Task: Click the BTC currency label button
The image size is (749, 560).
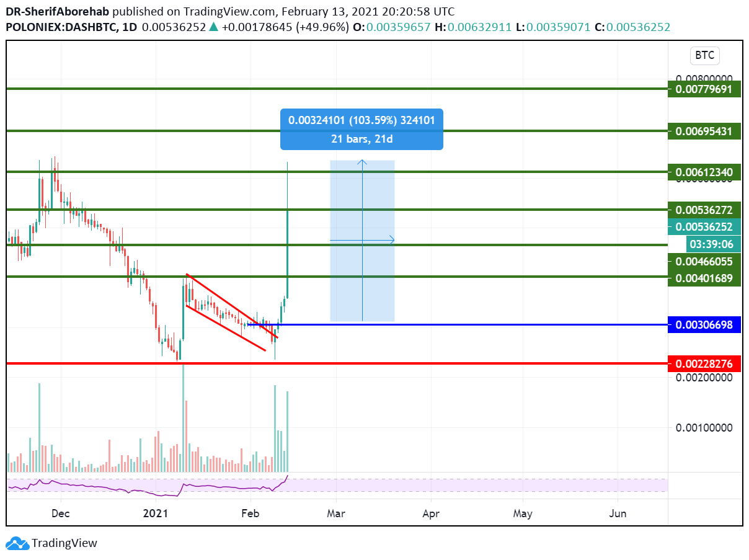Action: tap(704, 55)
